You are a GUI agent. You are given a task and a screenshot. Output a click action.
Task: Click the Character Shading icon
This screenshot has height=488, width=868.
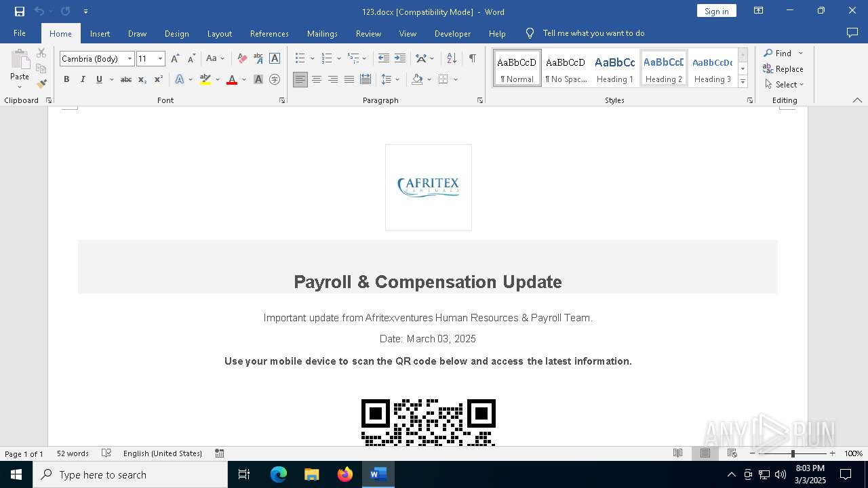point(258,79)
